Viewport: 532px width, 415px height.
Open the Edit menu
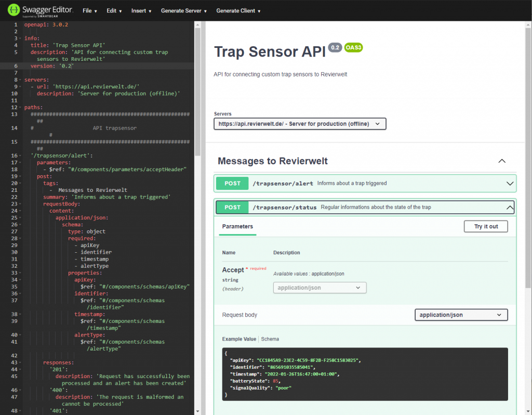[x=114, y=11]
